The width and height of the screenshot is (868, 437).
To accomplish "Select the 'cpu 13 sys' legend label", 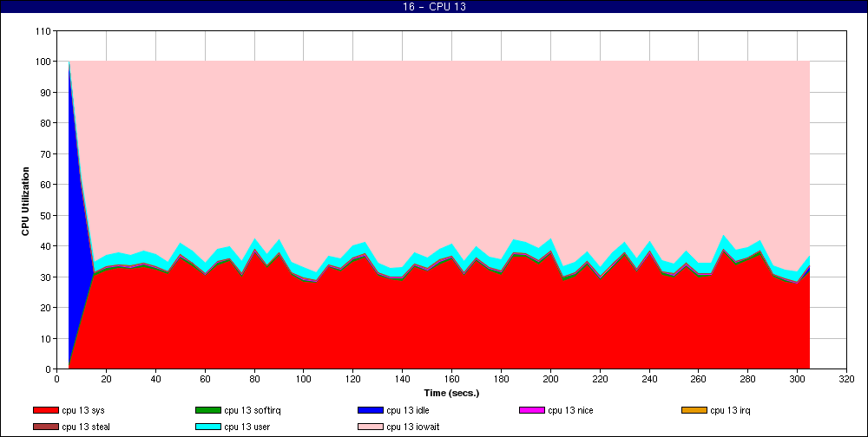I will (x=83, y=410).
